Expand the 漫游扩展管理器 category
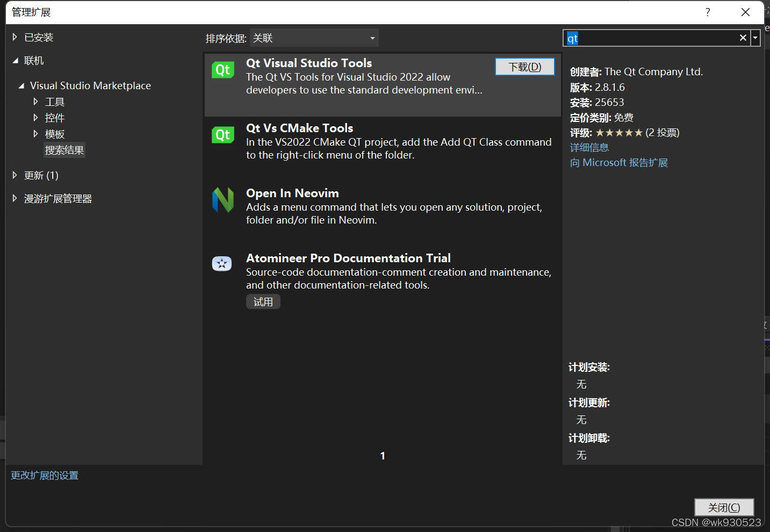Image resolution: width=770 pixels, height=532 pixels. click(15, 198)
